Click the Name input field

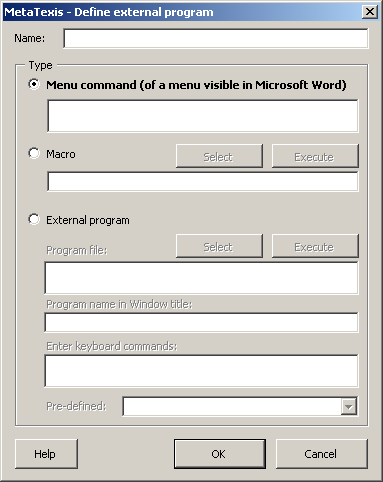[216, 38]
